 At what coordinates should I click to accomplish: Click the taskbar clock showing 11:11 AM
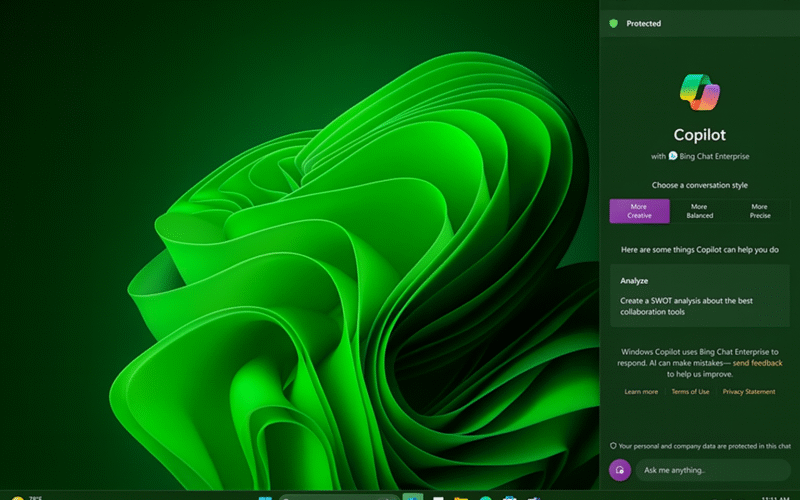pyautogui.click(x=774, y=497)
